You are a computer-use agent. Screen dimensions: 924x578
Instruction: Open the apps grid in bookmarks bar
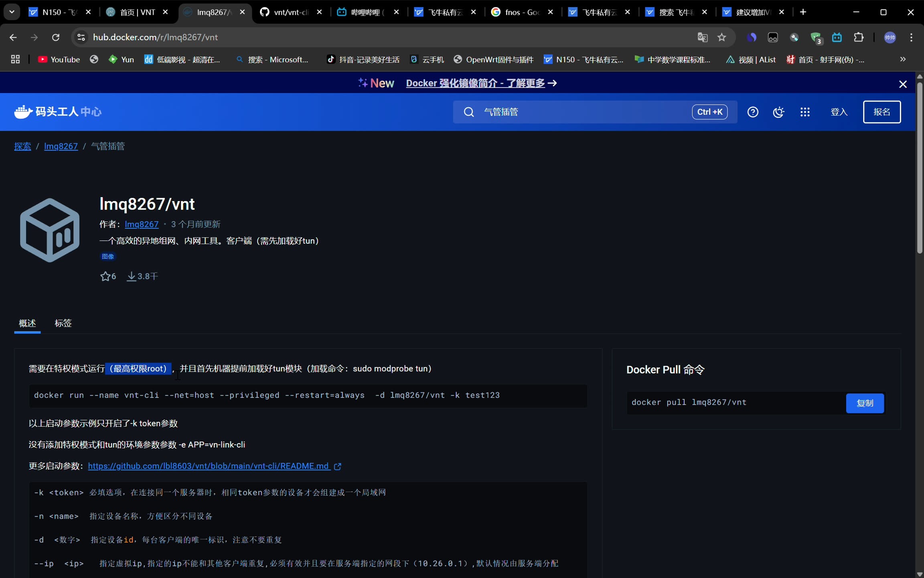coord(15,59)
